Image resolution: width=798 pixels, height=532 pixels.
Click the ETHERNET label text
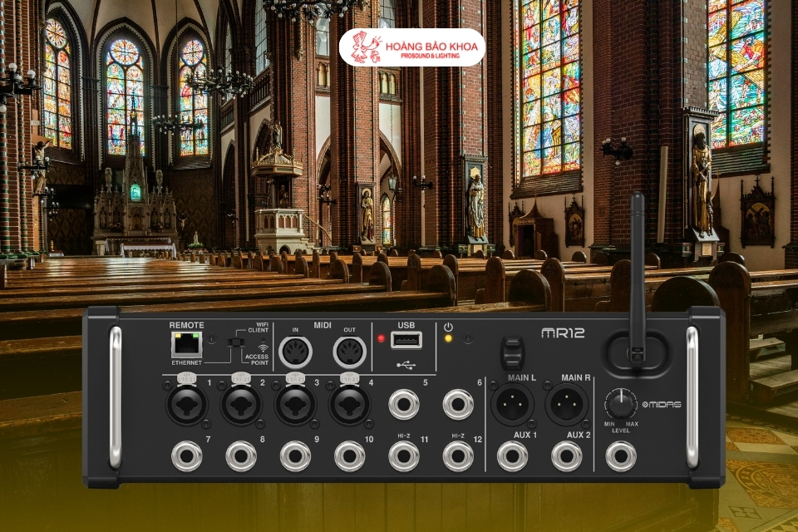187,363
